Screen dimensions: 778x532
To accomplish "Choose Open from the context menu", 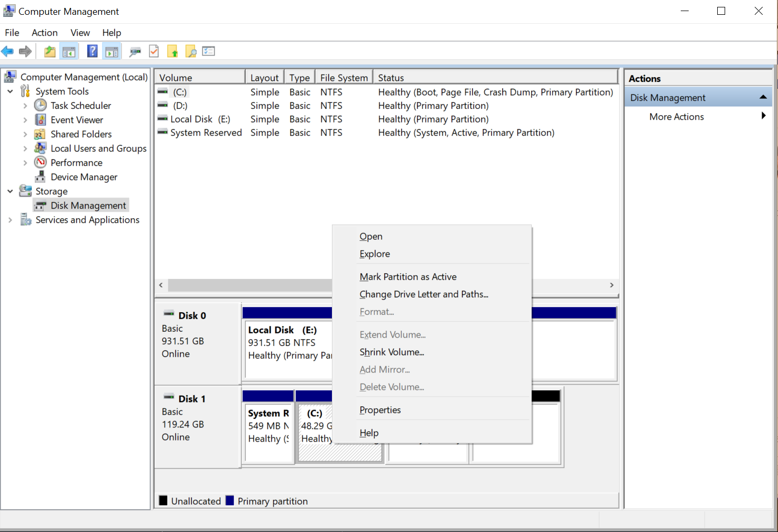I will [431, 236].
